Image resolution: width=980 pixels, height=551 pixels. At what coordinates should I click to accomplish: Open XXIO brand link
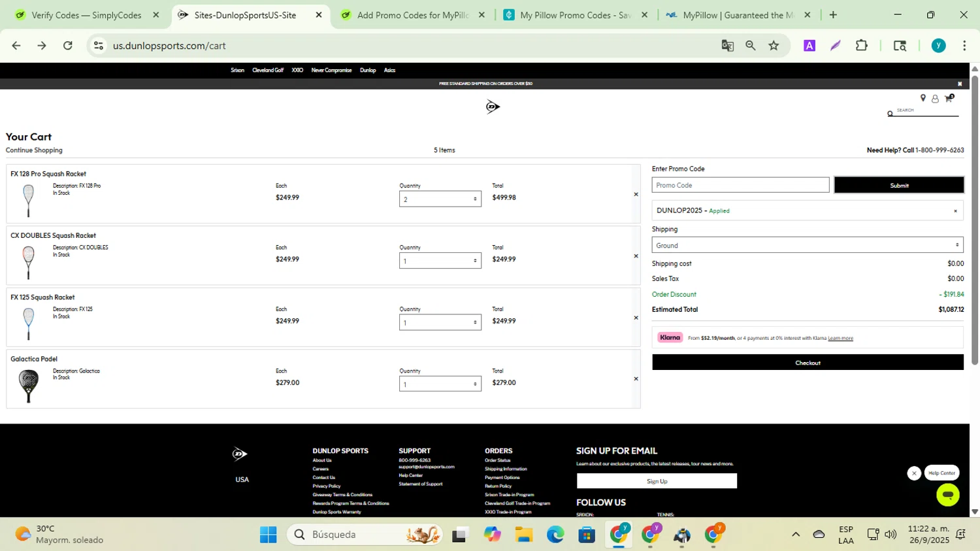click(297, 71)
